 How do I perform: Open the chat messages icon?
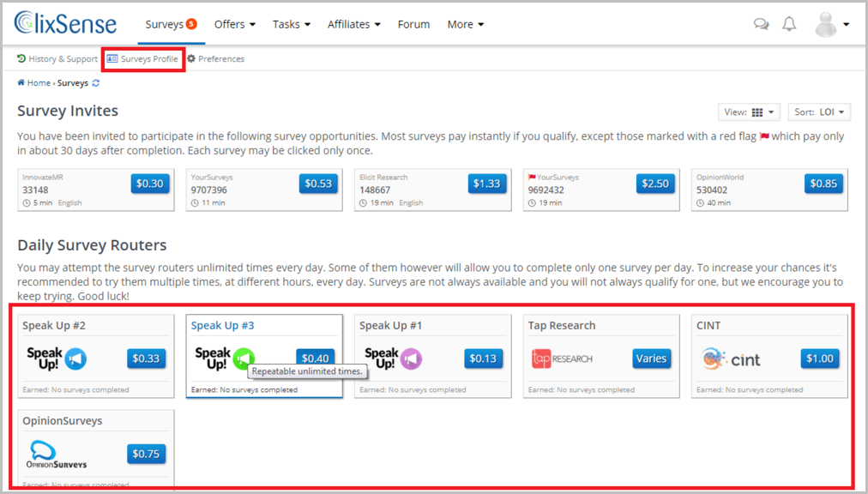761,24
